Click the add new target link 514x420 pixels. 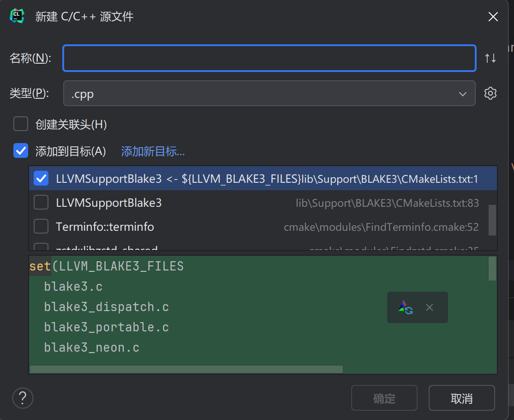[x=153, y=151]
